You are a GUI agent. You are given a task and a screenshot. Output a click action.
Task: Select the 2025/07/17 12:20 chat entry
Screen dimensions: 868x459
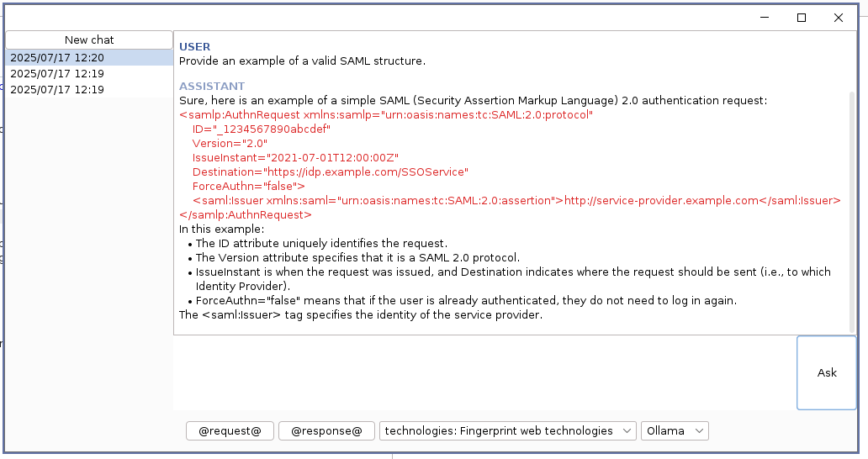(x=89, y=57)
